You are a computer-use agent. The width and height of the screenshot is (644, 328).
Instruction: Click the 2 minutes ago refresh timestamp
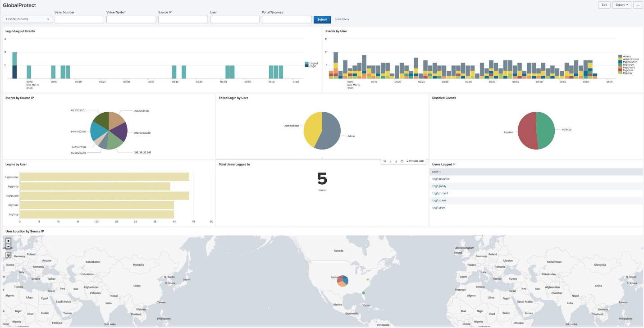[415, 161]
